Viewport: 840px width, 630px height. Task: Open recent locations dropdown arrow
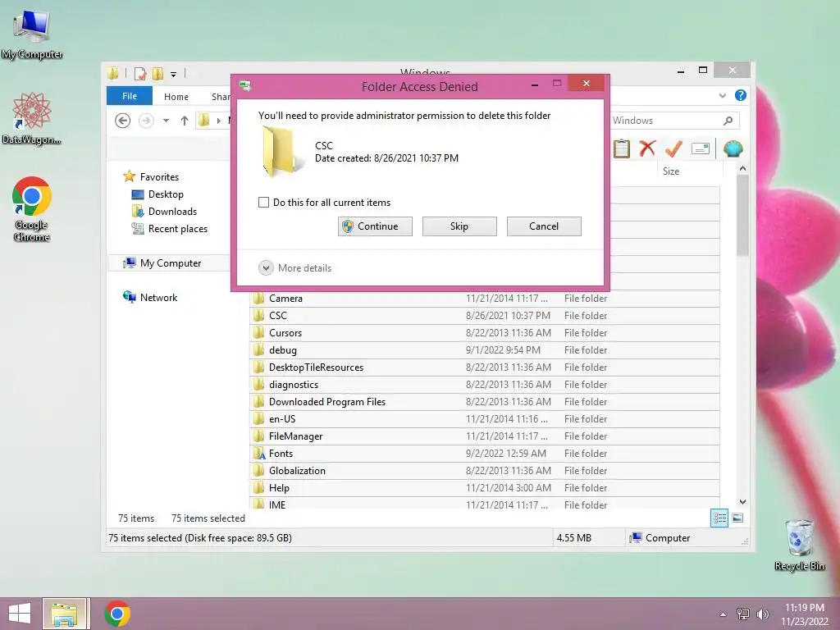tap(166, 121)
